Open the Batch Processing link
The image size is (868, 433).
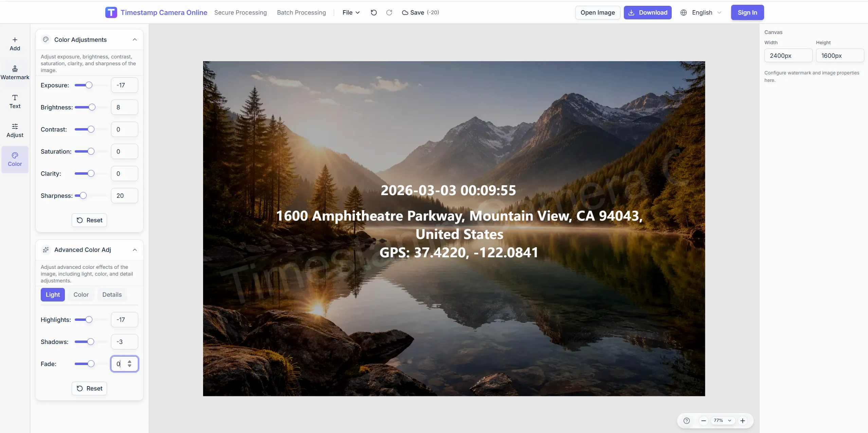[x=301, y=13]
